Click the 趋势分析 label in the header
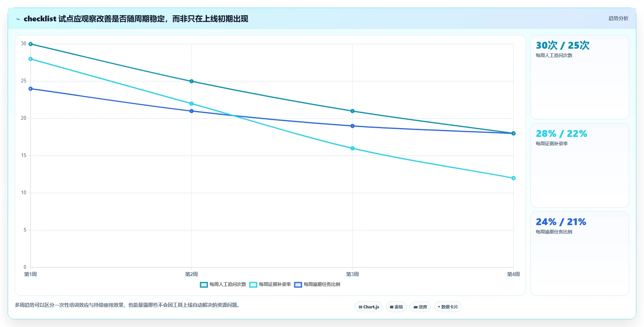The width and height of the screenshot is (644, 327). click(x=618, y=18)
